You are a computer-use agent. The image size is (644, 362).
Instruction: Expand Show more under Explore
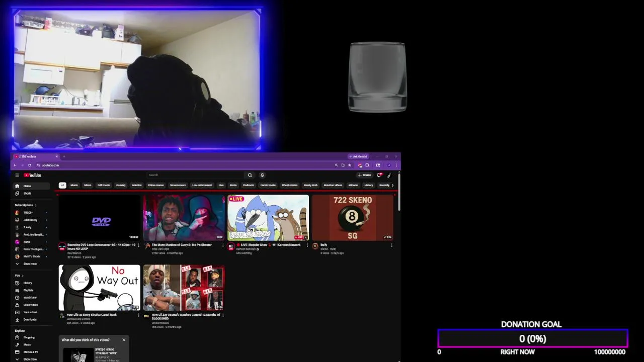pyautogui.click(x=31, y=359)
